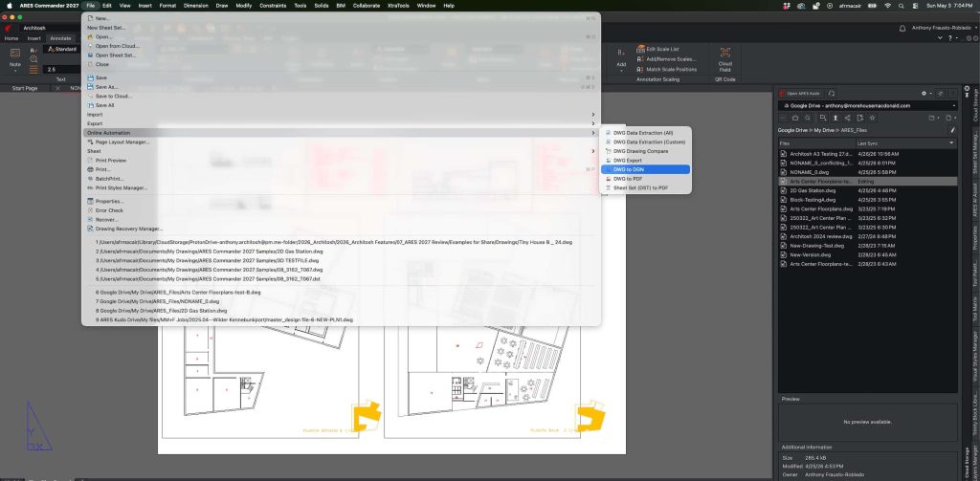Click the New file icon in File menu
This screenshot has width=980, height=481.
tap(91, 19)
